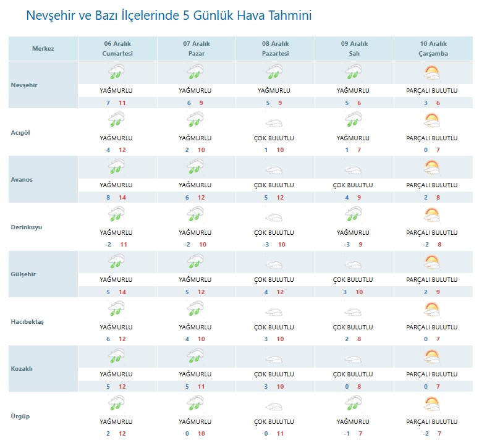Click Kozaklı partly cloudy icon for 10 Aralık

click(431, 357)
